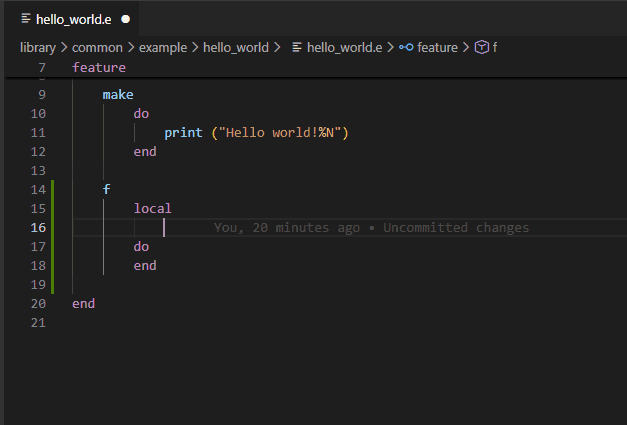This screenshot has width=627, height=425.
Task: Click line number 11 in the gutter
Action: 38,133
